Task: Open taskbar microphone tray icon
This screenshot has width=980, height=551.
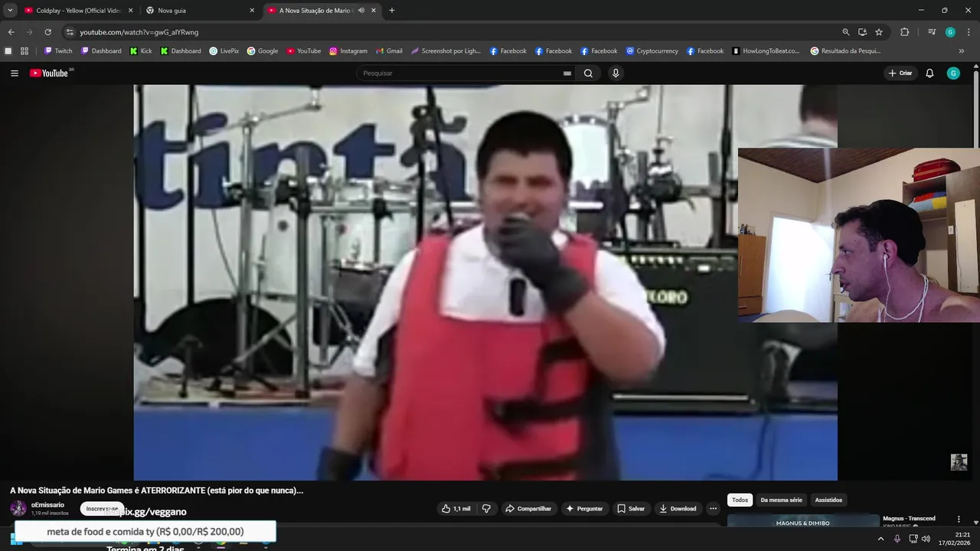Action: 897,539
